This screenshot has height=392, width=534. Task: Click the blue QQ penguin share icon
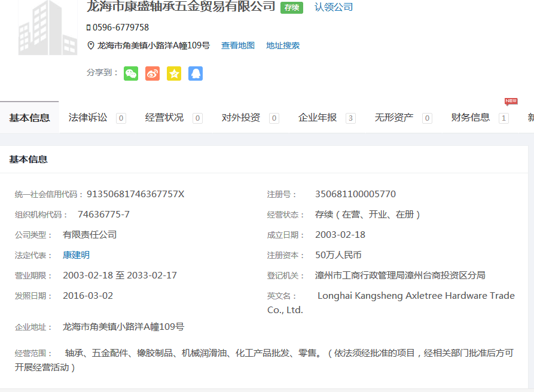[196, 73]
